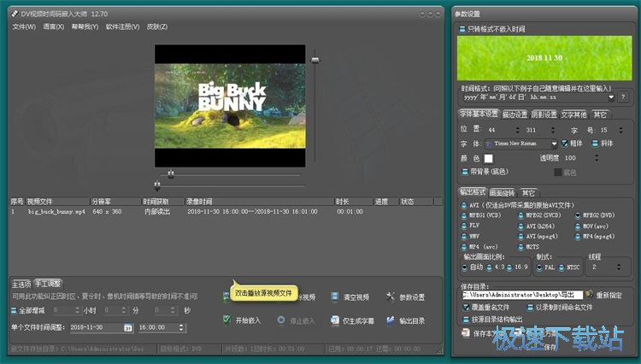Click the 开始嵌入 button label
The height and width of the screenshot is (364, 641).
[248, 320]
